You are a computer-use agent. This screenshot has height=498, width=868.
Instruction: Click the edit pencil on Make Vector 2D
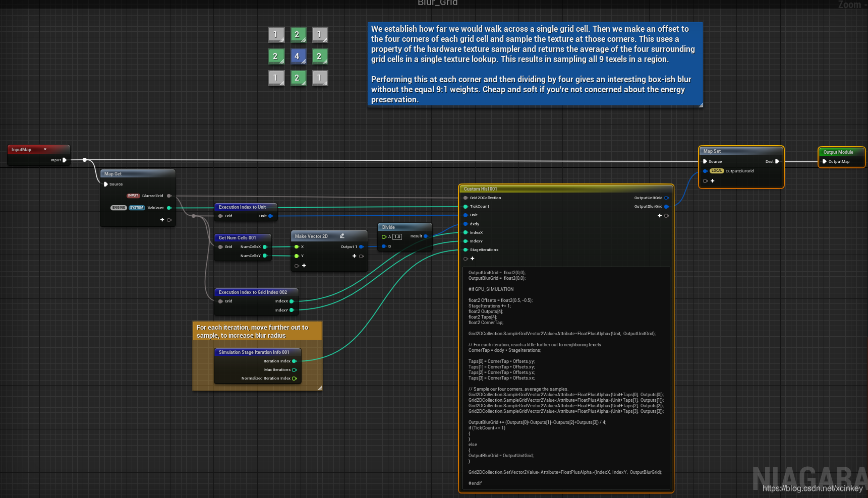point(342,236)
